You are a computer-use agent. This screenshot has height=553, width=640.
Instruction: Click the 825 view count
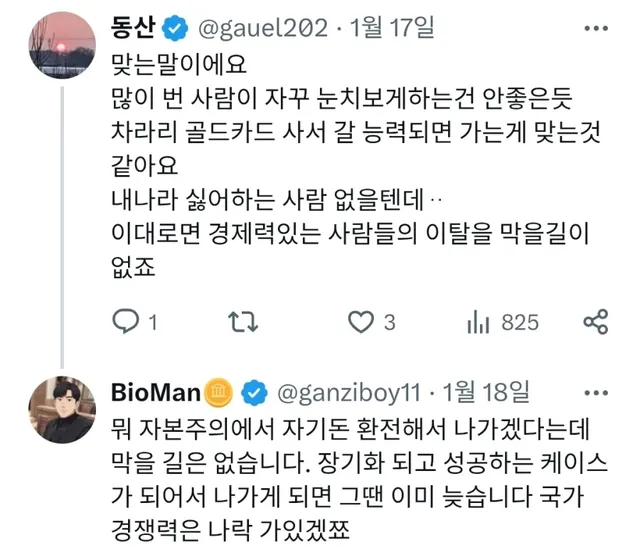point(519,322)
